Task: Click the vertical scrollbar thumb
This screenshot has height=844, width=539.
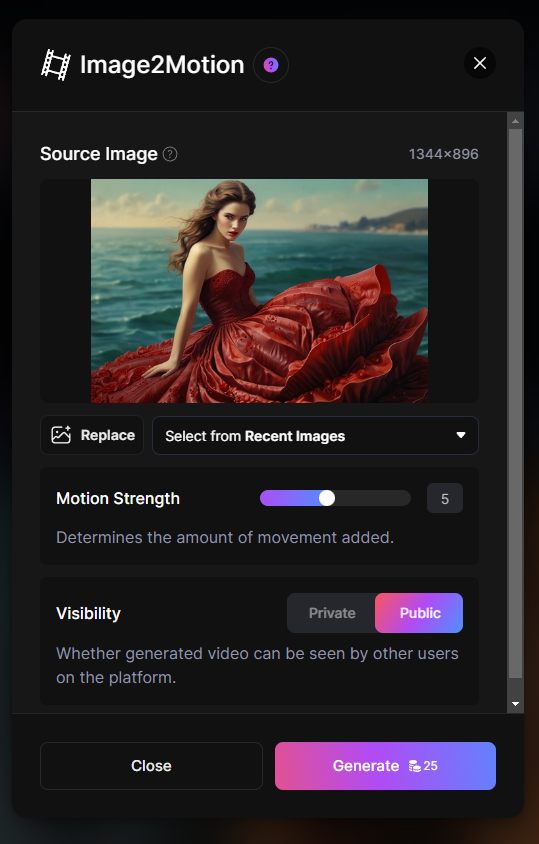Action: point(515,404)
